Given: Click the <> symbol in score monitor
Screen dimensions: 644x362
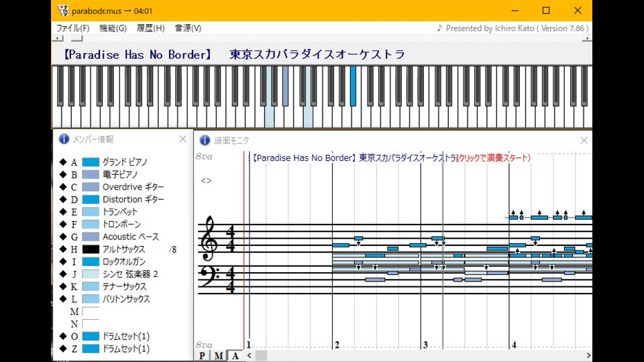Looking at the screenshot, I should coord(206,180).
